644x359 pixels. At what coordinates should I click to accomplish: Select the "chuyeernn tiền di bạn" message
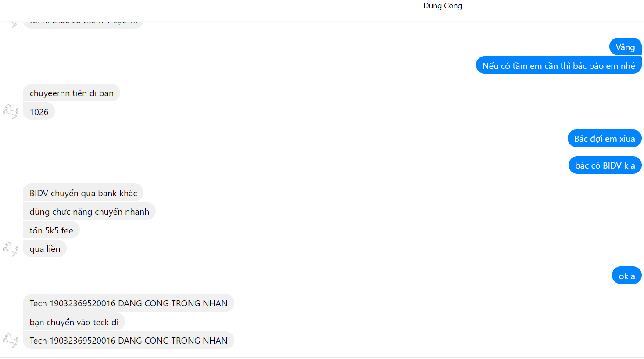(x=72, y=93)
